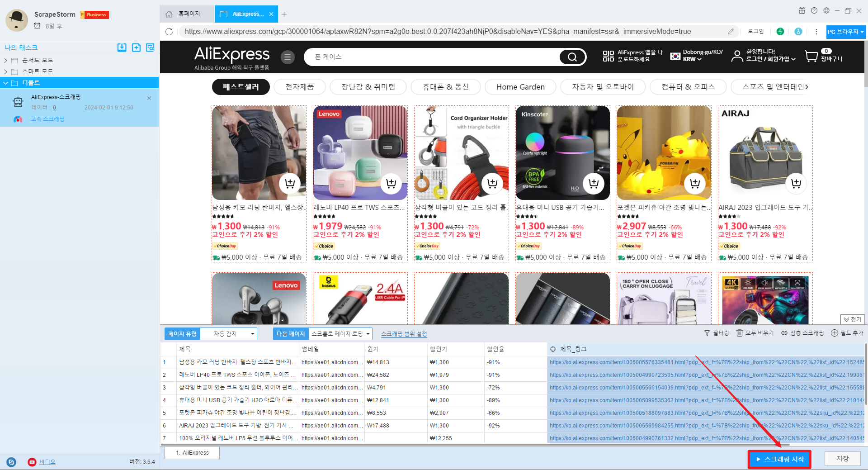
Task: Select the Home Garden category tab
Action: pos(520,87)
